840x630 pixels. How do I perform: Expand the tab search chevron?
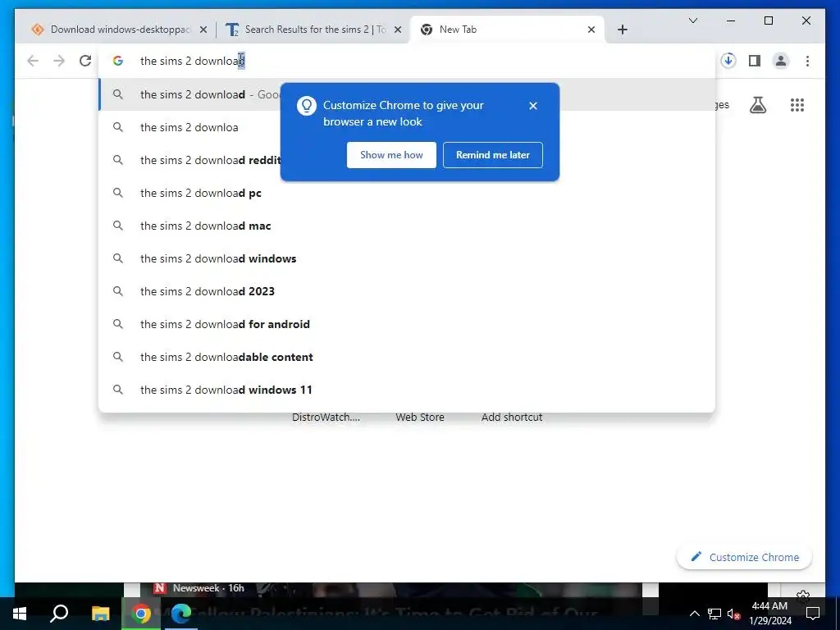click(x=692, y=21)
